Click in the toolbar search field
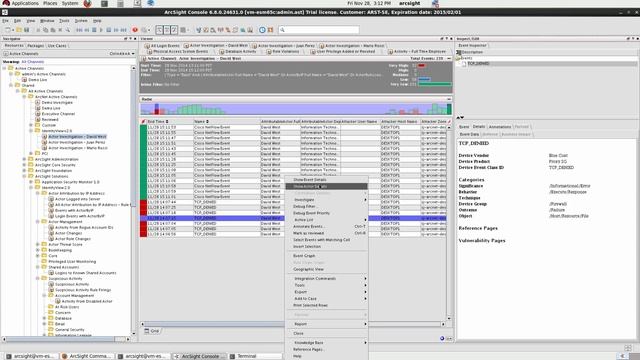The height and width of the screenshot is (360, 640). point(319,30)
